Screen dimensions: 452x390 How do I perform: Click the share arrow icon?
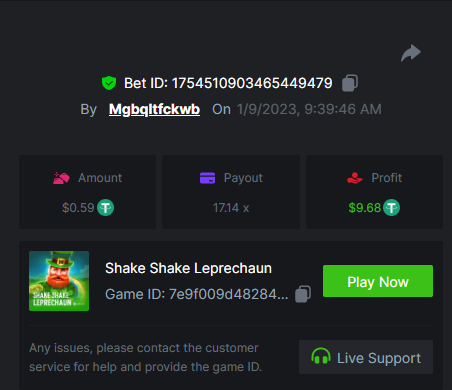click(411, 53)
